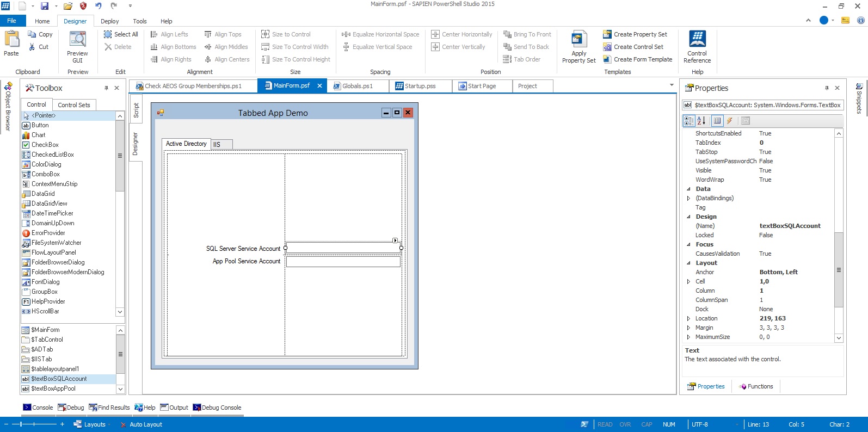Sort properties alphabetically
Viewport: 868px width, 432px height.
tap(701, 121)
